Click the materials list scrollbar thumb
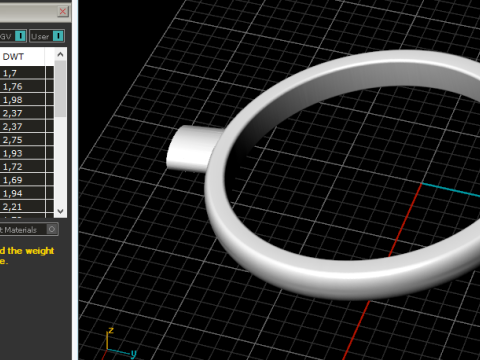Image resolution: width=480 pixels, height=360 pixels. pos(60,89)
